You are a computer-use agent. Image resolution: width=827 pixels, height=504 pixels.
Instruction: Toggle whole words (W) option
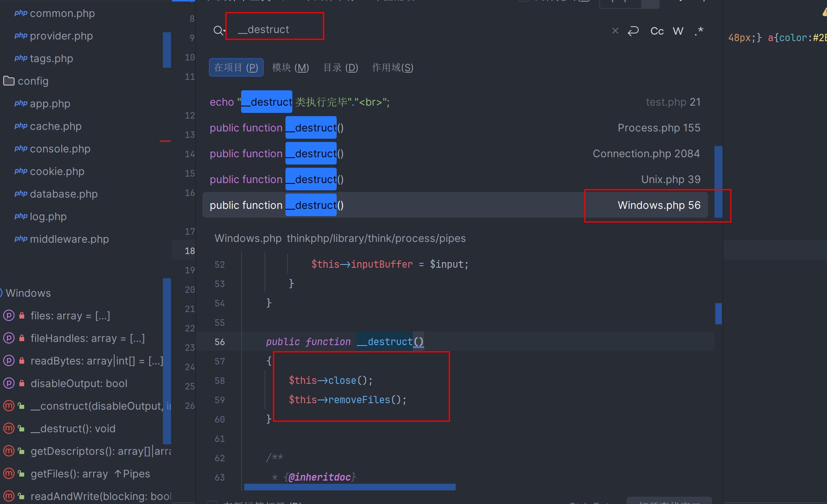click(x=678, y=31)
